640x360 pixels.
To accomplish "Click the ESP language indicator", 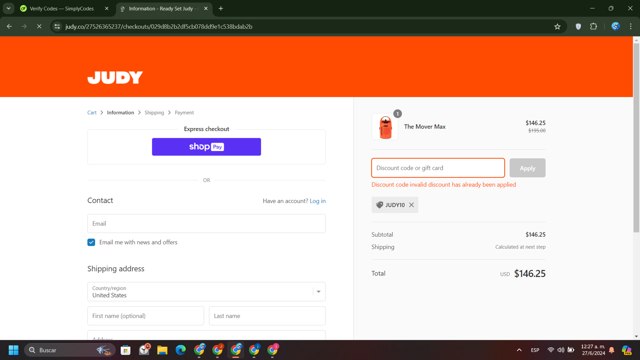I will pos(535,350).
